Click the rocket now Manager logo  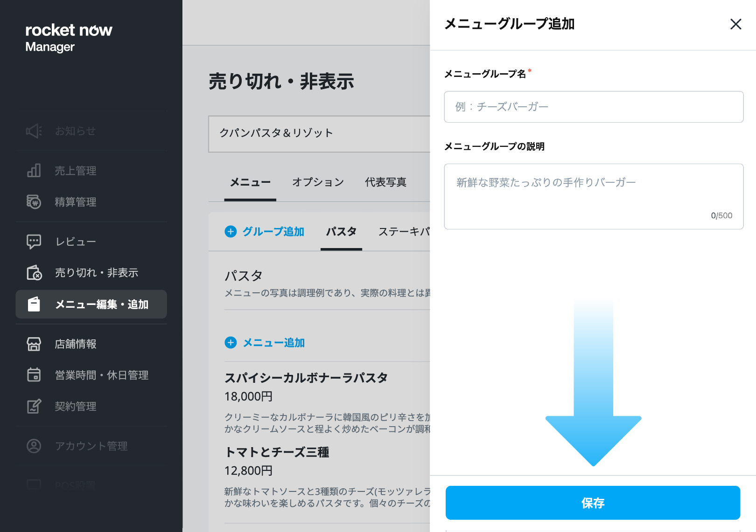(x=69, y=38)
